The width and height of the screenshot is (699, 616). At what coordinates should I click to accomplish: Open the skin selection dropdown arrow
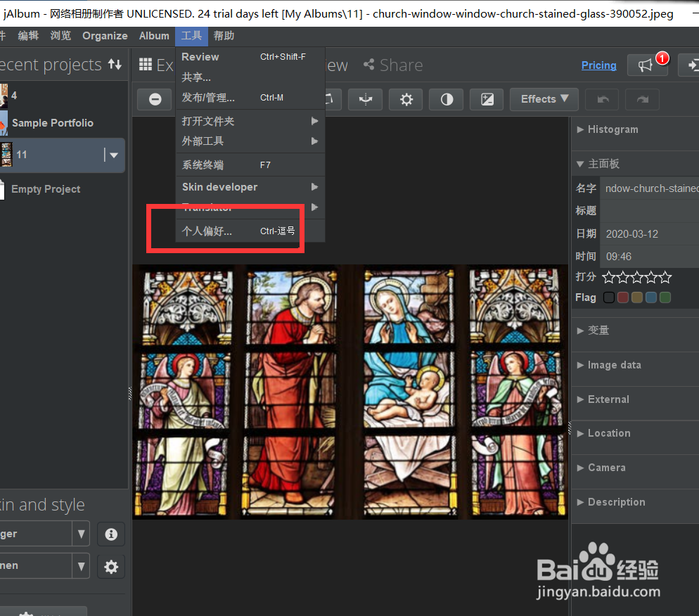click(81, 534)
